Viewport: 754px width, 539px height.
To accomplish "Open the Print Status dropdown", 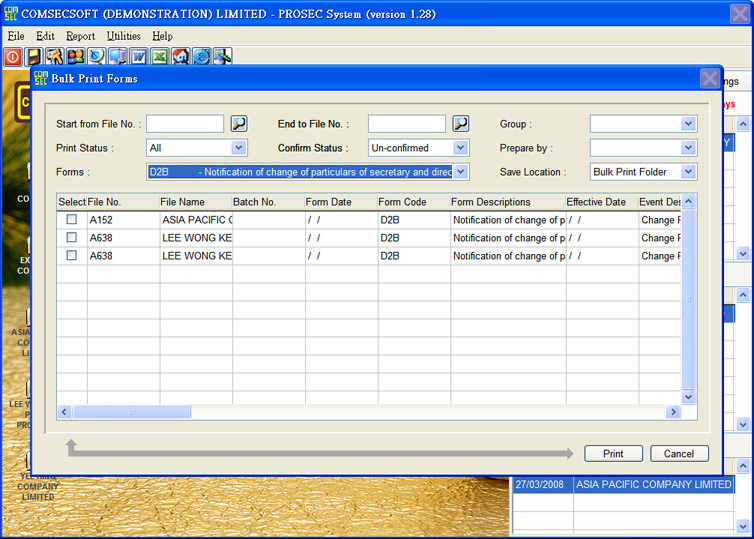I will [239, 148].
